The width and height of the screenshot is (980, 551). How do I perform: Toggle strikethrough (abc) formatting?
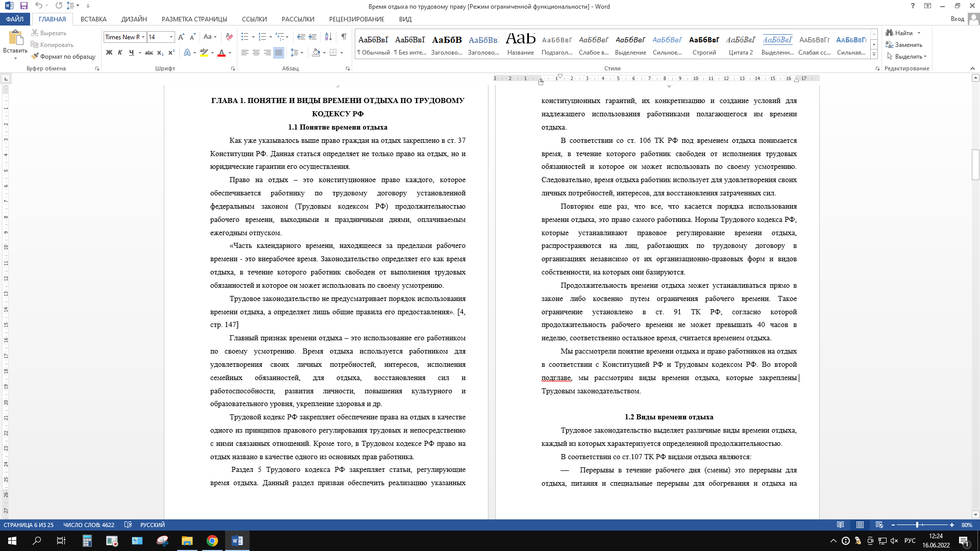[x=149, y=53]
